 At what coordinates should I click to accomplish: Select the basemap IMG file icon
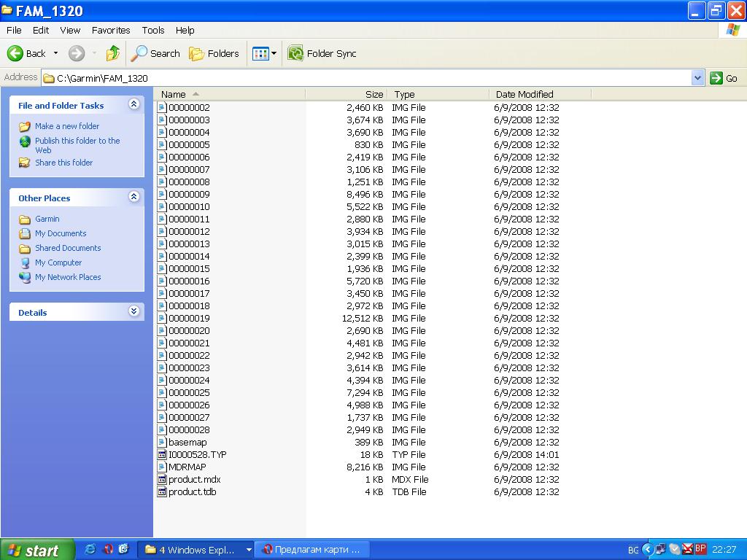162,443
